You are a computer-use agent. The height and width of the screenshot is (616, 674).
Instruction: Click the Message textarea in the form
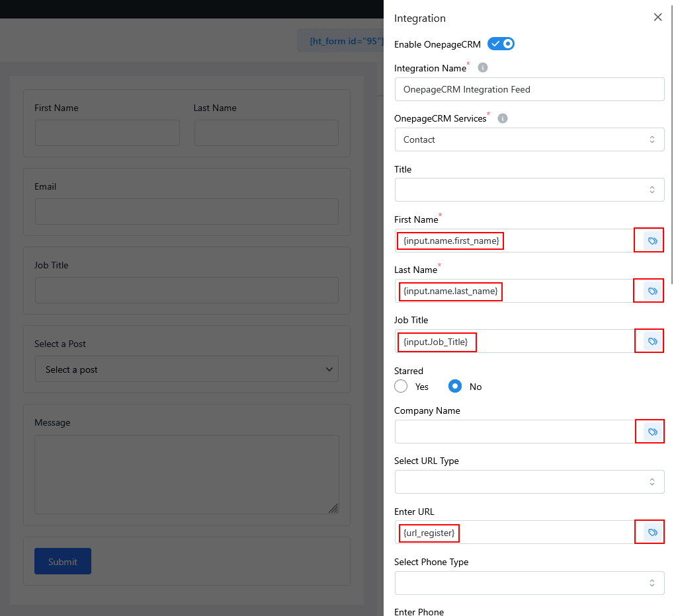coord(187,474)
